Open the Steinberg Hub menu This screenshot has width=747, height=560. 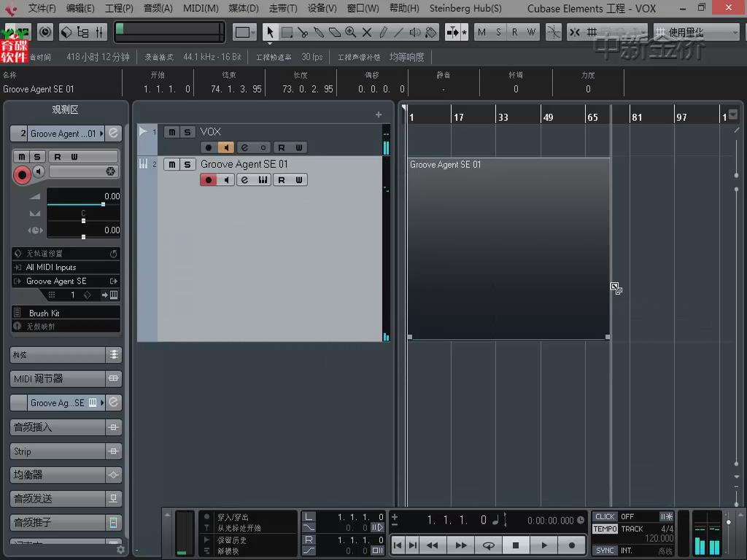click(465, 8)
